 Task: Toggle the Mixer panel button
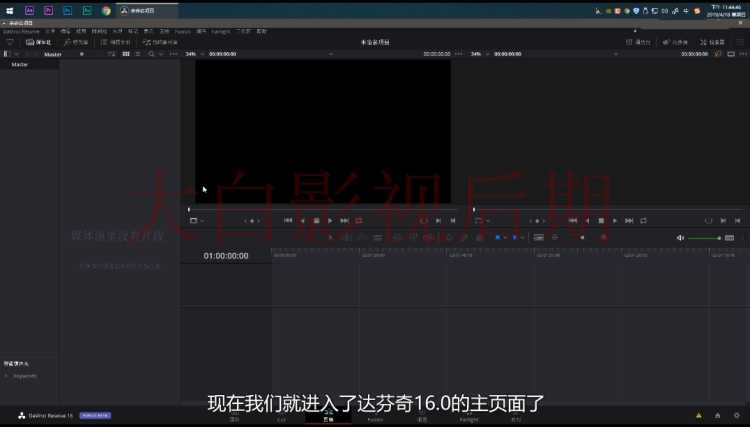[x=639, y=43]
